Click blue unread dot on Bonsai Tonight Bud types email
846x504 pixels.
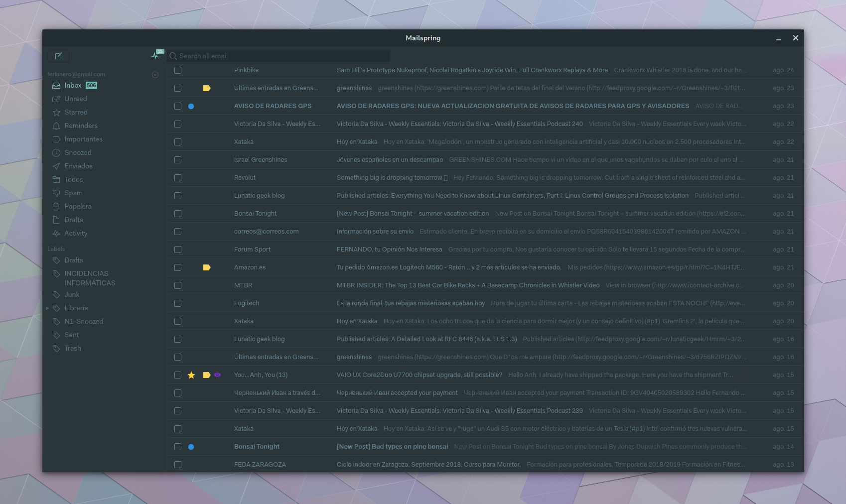(x=191, y=447)
